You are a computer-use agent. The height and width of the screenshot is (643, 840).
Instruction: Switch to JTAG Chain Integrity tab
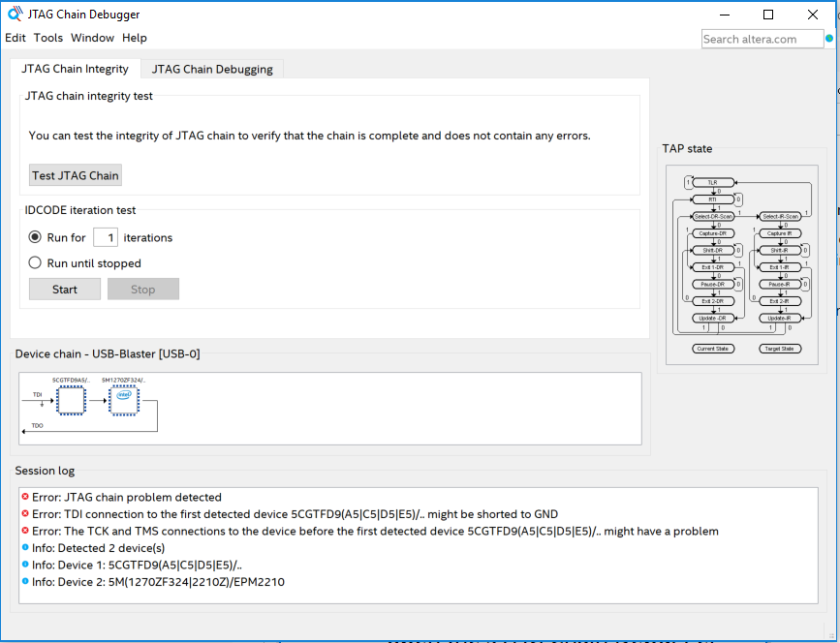click(75, 69)
